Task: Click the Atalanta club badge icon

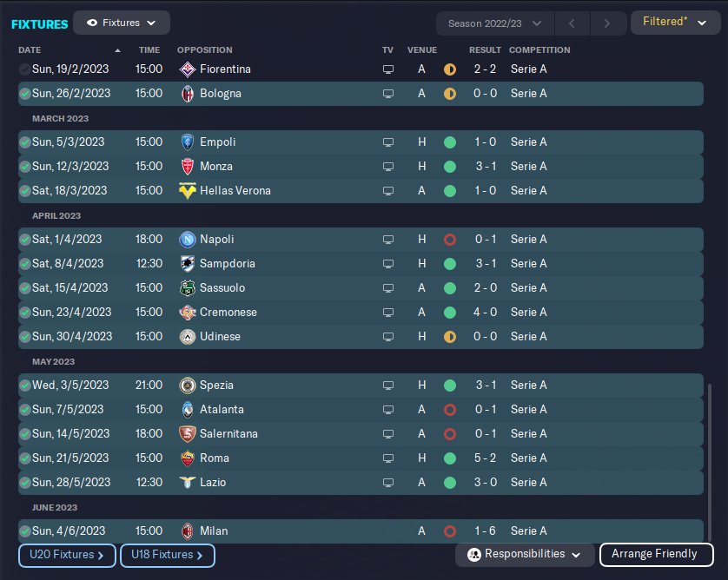Action: point(187,409)
